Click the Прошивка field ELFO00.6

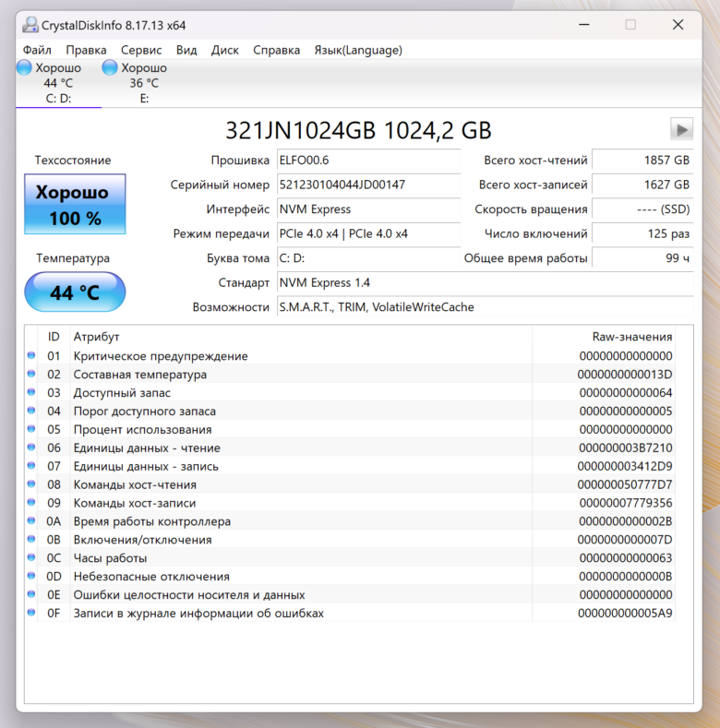[369, 161]
